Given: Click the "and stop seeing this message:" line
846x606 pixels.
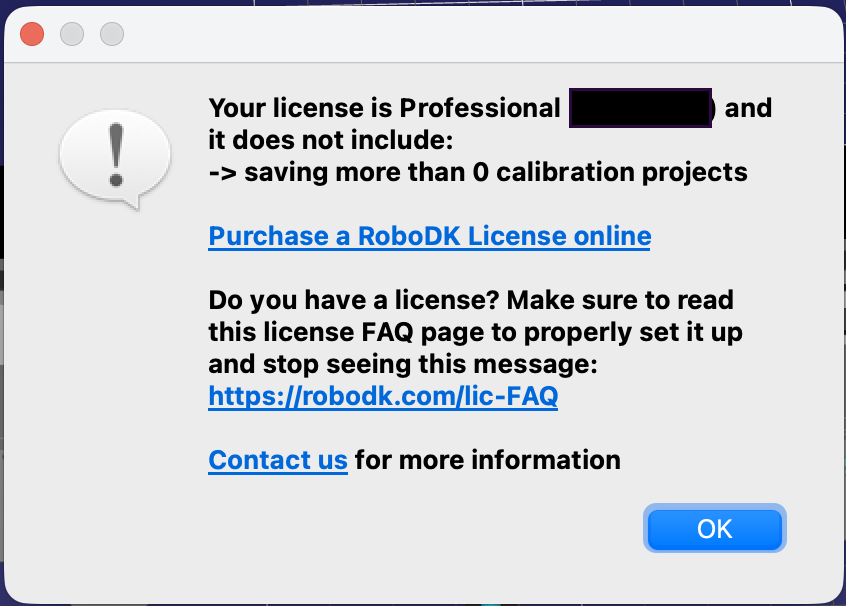Looking at the screenshot, I should (x=403, y=363).
